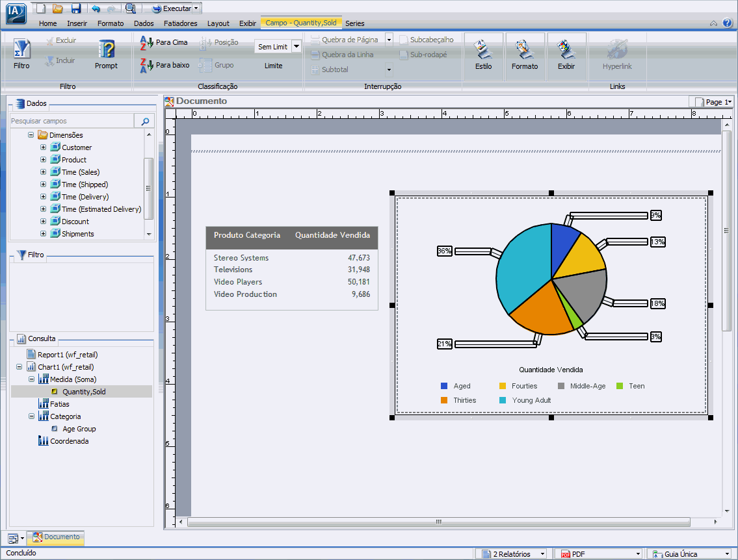Select the Fatias bucket
This screenshot has height=560, width=738.
click(x=59, y=404)
